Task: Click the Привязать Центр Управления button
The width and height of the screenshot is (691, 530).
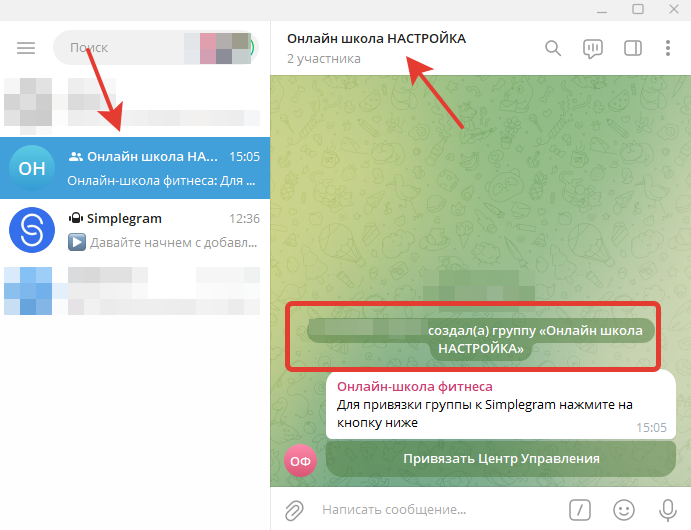Action: (x=501, y=459)
